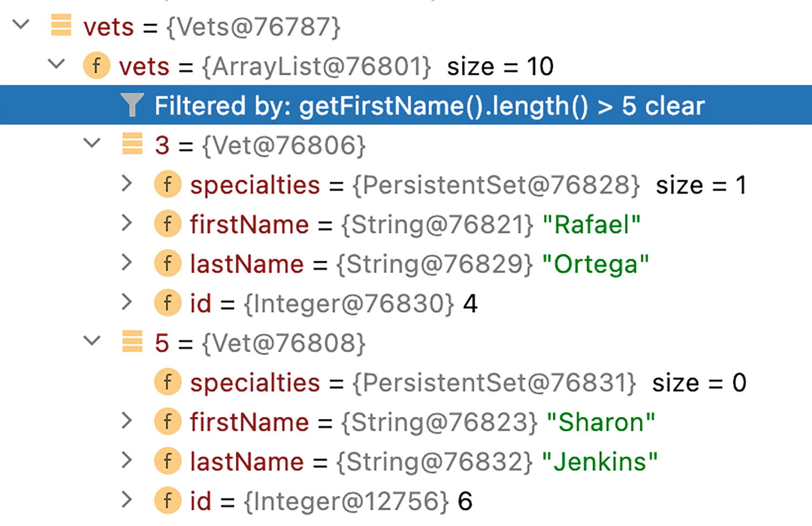Expand the id Integer@76830 node
The height and width of the screenshot is (526, 812).
click(127, 302)
